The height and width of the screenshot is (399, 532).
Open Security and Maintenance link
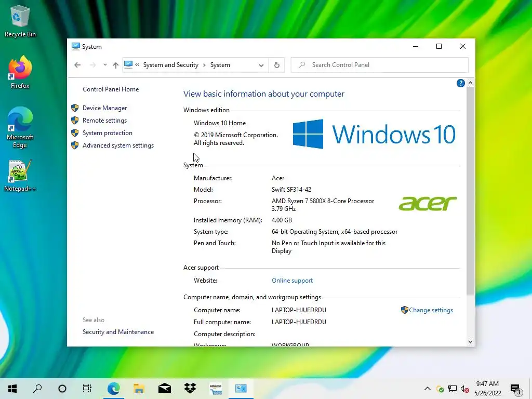[118, 332]
